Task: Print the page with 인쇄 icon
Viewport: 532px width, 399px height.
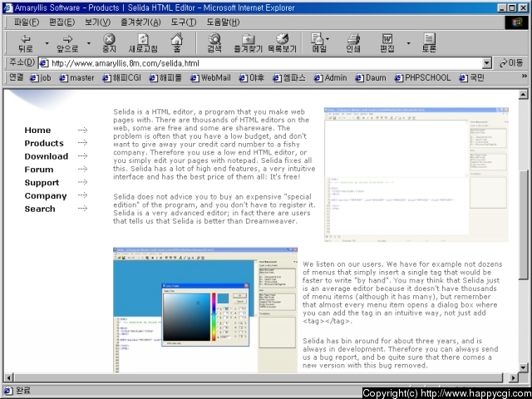Action: [x=353, y=43]
